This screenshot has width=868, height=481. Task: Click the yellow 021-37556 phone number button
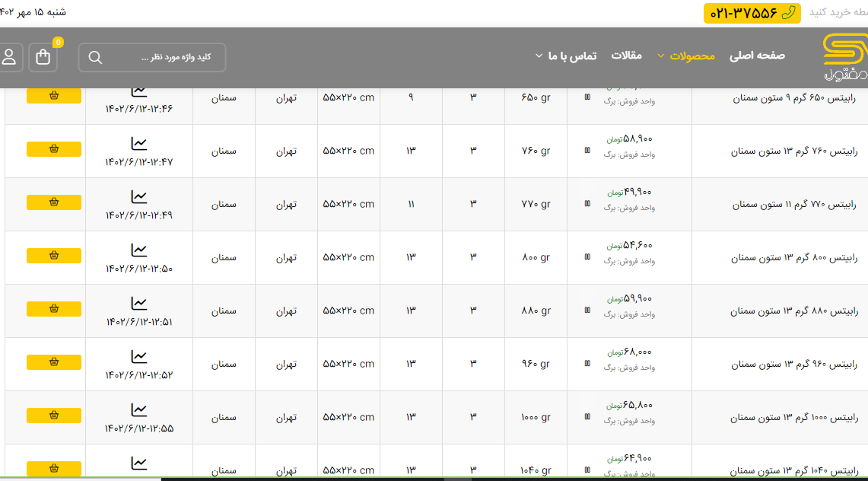click(x=752, y=13)
